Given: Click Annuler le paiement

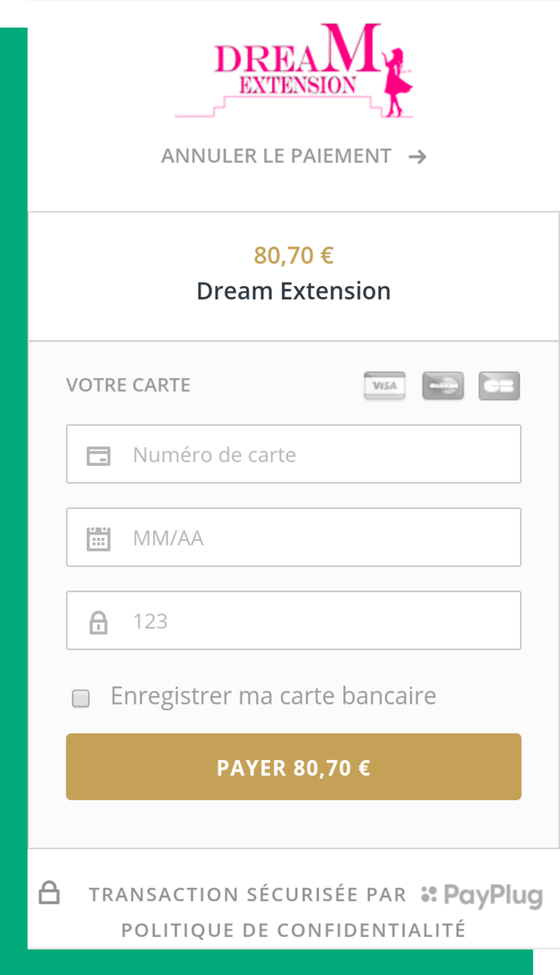Looking at the screenshot, I should pos(276,156).
